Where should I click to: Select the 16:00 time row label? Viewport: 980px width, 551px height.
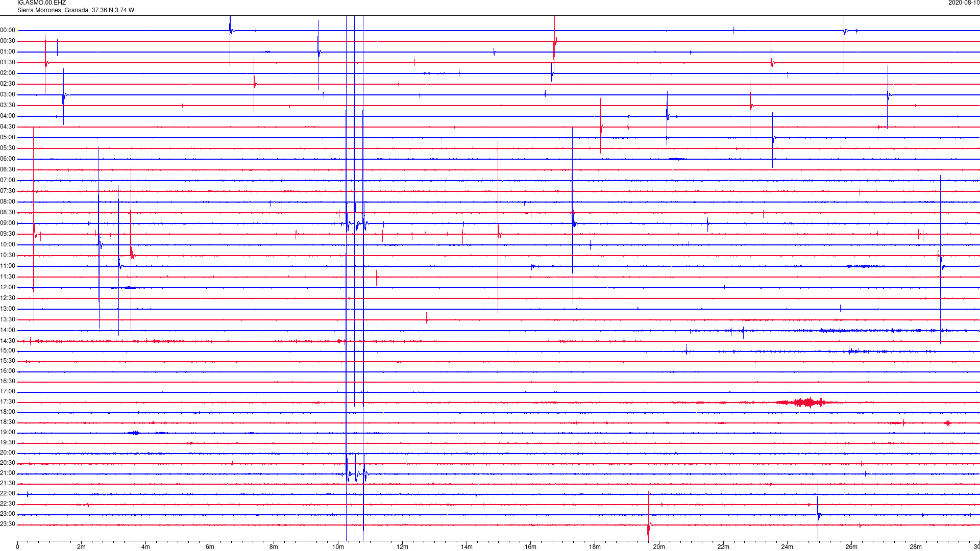coord(8,371)
